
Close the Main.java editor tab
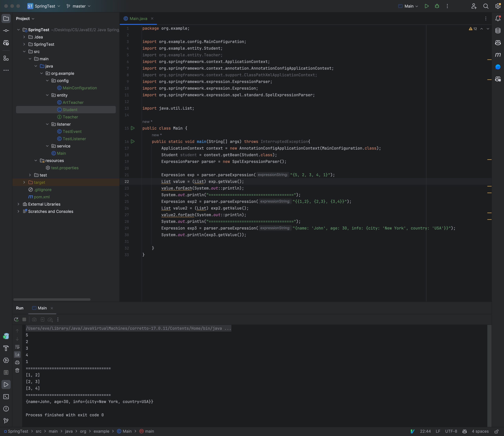152,18
